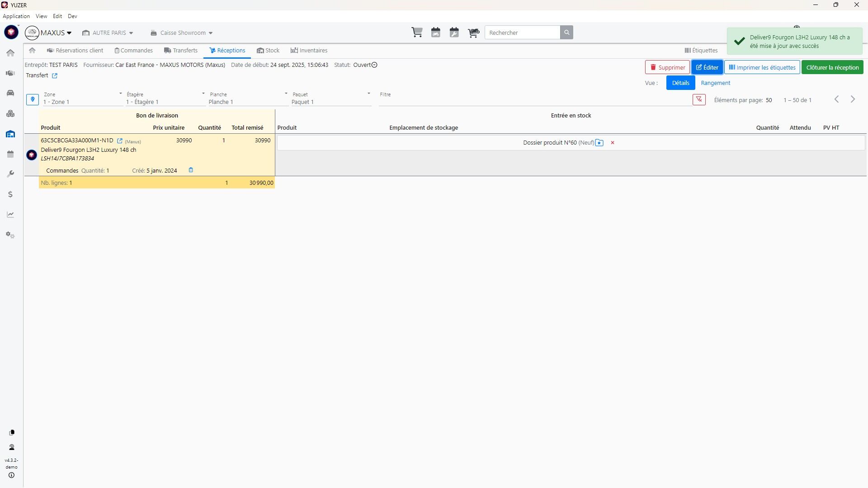
Task: Click the favorite star icon on Dossier produit
Action: pos(599,143)
